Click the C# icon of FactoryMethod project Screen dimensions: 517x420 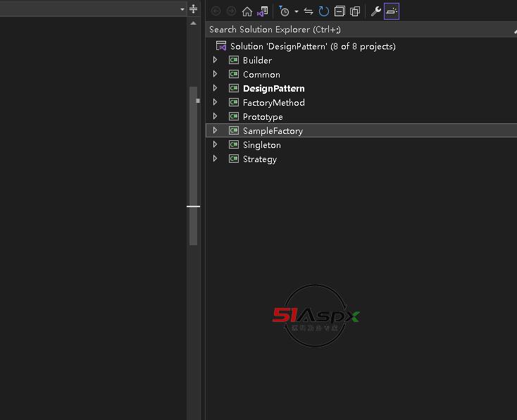click(234, 102)
